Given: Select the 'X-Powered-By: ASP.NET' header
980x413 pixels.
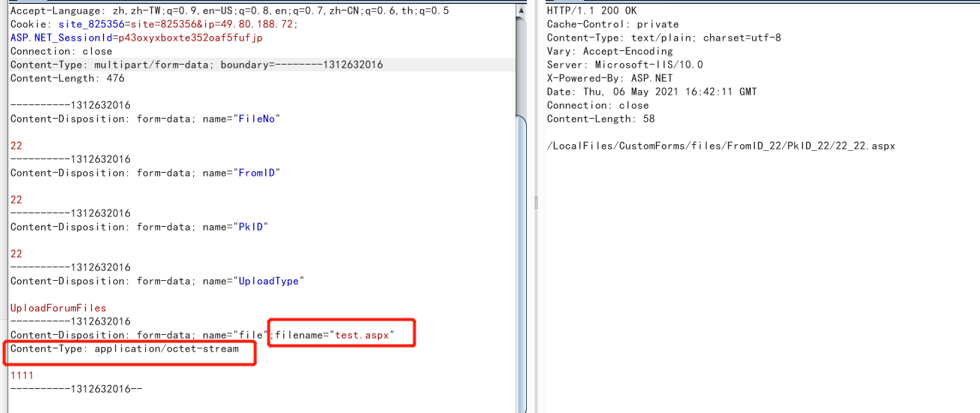Looking at the screenshot, I should coord(610,78).
